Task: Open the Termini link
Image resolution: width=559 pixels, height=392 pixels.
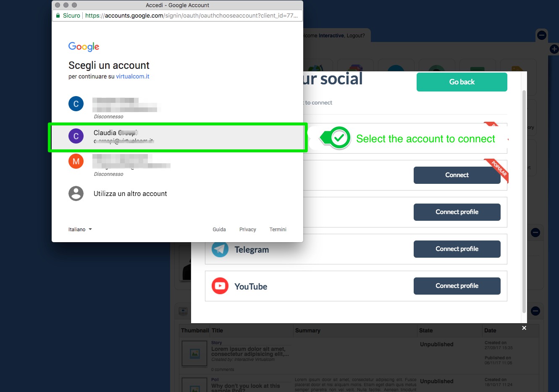Action: (x=278, y=230)
